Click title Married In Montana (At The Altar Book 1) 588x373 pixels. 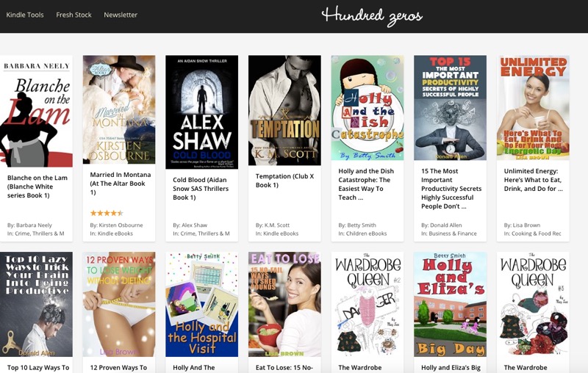pos(121,184)
